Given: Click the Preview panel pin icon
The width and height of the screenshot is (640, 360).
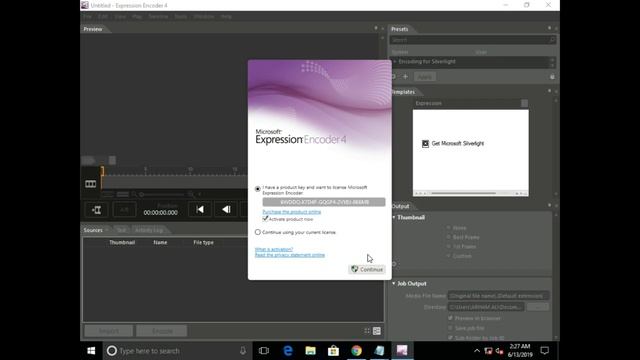Looking at the screenshot, I should pos(376,28).
